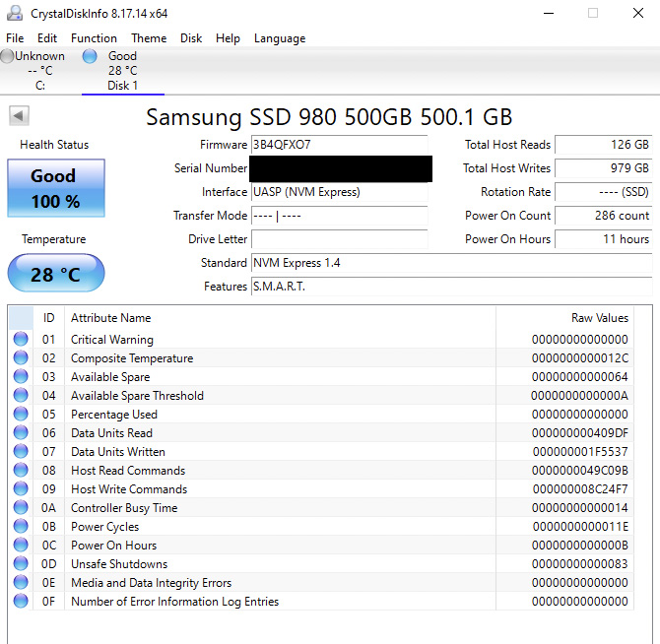Open the File menu
This screenshot has height=644, width=660.
point(15,38)
